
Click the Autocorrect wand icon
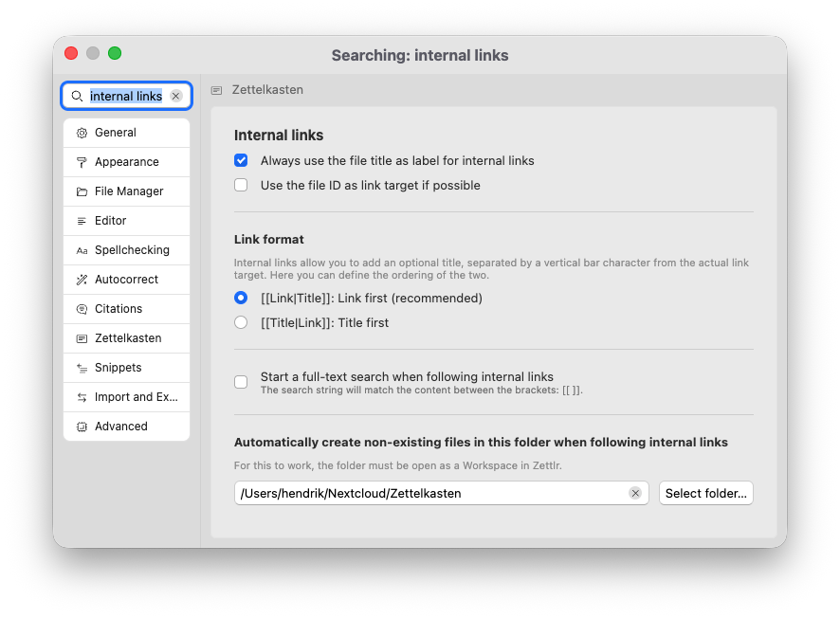pyautogui.click(x=82, y=280)
